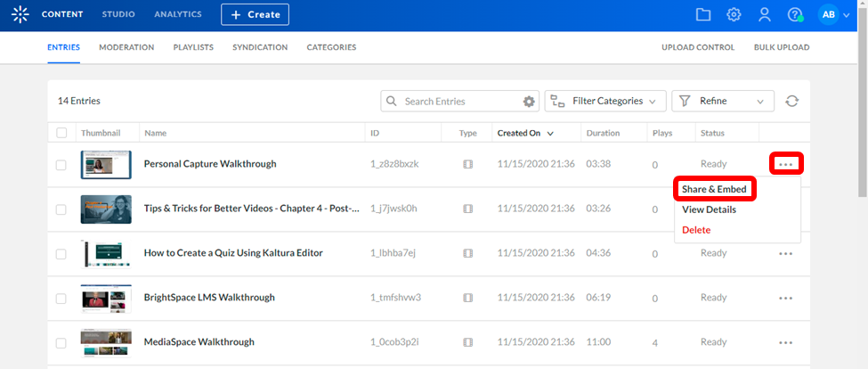Viewport: 868px width, 369px height.
Task: Open more actions for MediaSpace Walkthrough
Action: (785, 342)
